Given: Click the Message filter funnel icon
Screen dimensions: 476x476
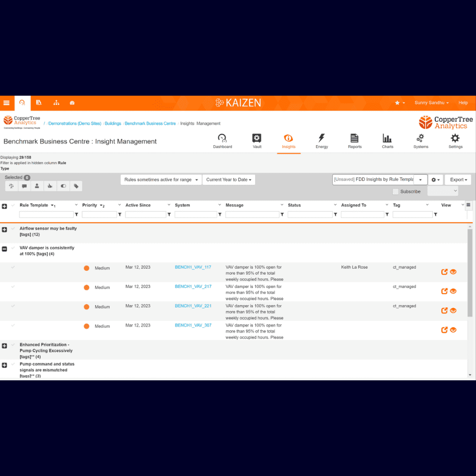Looking at the screenshot, I should (282, 215).
